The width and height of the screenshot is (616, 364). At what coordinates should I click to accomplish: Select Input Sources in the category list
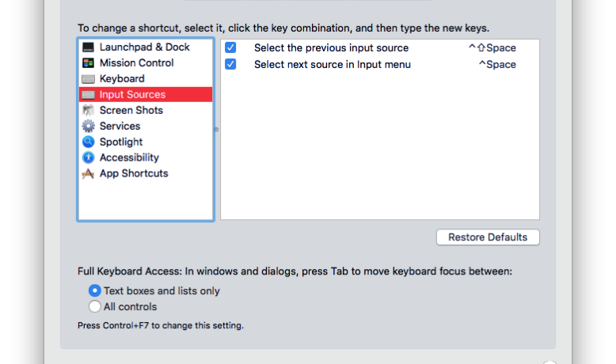click(146, 95)
